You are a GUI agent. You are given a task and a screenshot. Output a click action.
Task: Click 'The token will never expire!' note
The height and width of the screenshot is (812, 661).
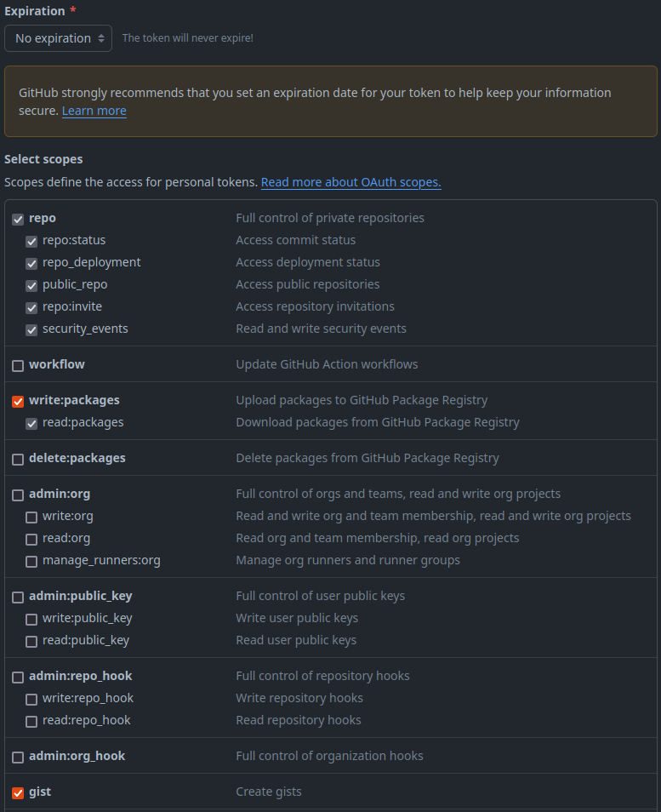[x=187, y=37]
